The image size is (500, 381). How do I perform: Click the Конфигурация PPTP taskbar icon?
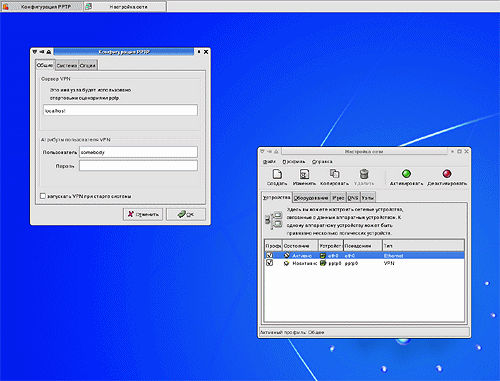point(6,7)
